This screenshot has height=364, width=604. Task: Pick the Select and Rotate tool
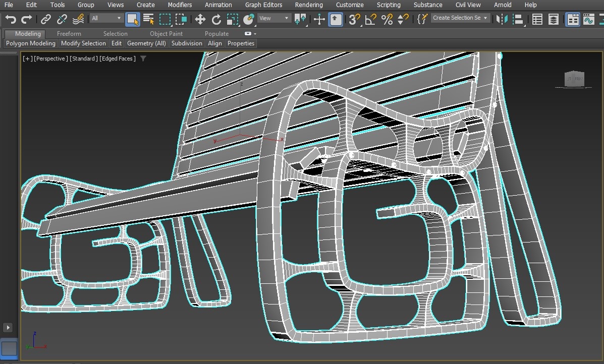216,20
